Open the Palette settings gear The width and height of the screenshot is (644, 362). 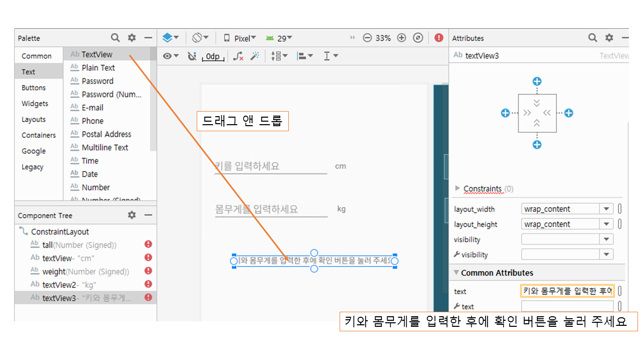pyautogui.click(x=132, y=38)
